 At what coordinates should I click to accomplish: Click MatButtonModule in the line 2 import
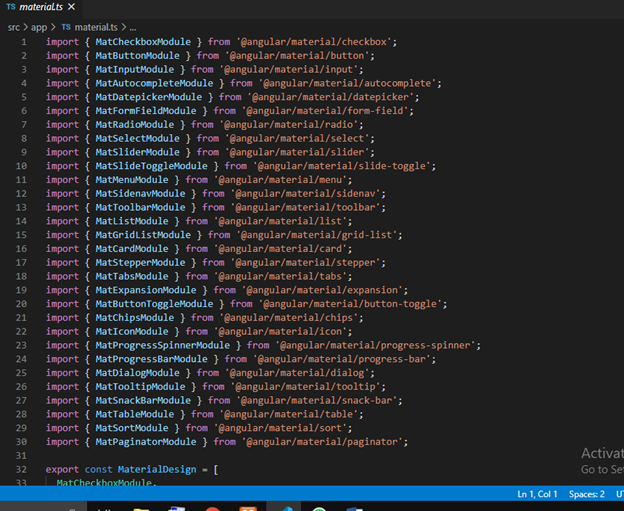[x=137, y=56]
